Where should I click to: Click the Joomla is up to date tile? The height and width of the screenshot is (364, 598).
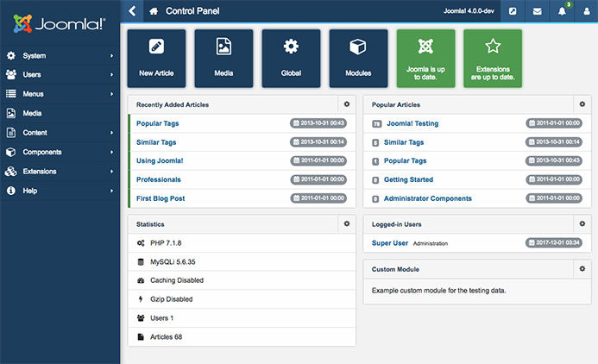point(425,58)
